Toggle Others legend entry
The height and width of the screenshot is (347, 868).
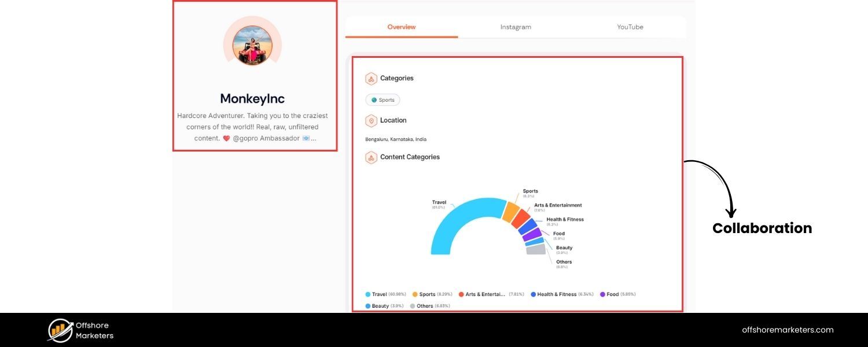tap(424, 306)
